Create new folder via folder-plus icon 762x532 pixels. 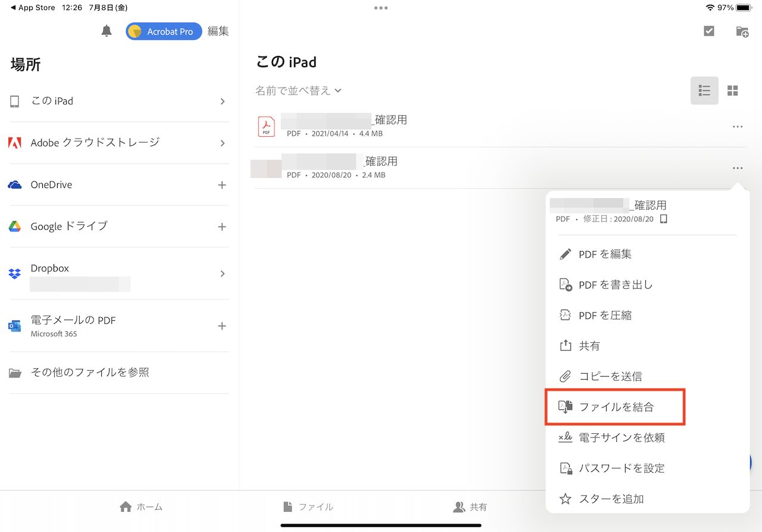pos(742,32)
